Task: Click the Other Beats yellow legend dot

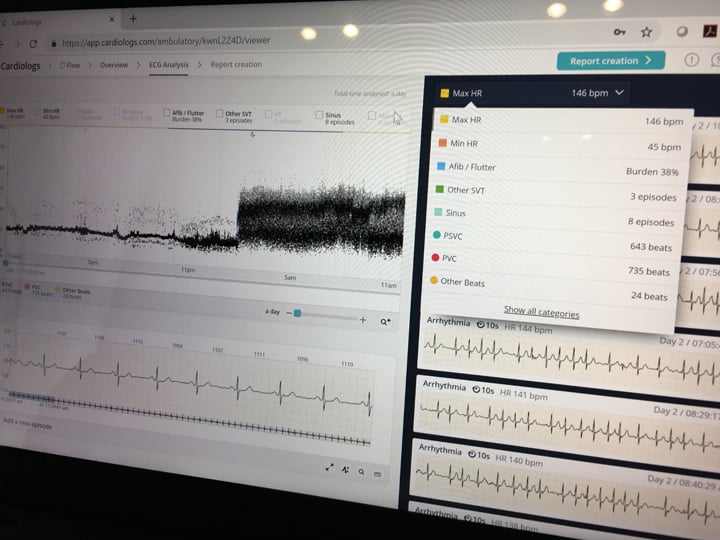Action: 58,289
